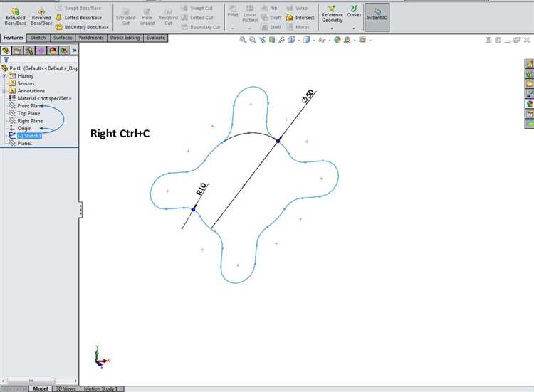534x392 pixels.
Task: Click the Previous View icon
Action: click(x=262, y=40)
